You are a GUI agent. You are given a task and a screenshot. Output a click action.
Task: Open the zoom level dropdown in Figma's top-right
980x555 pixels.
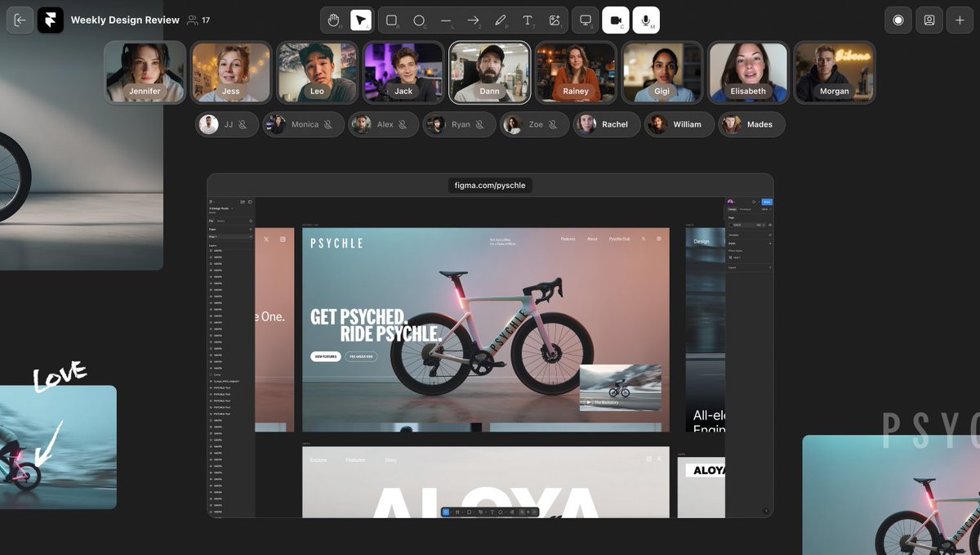click(765, 209)
